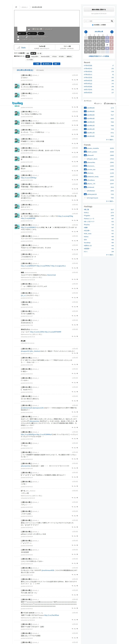129x644 pixels.
Task: Click the home icon in breadcrumb
Action: click(x=16, y=7)
